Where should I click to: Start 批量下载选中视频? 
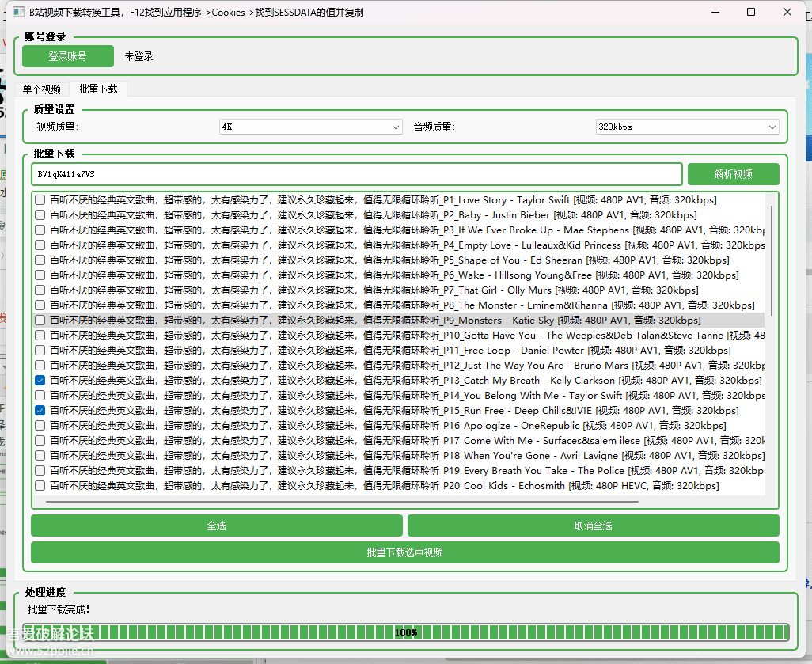click(404, 552)
